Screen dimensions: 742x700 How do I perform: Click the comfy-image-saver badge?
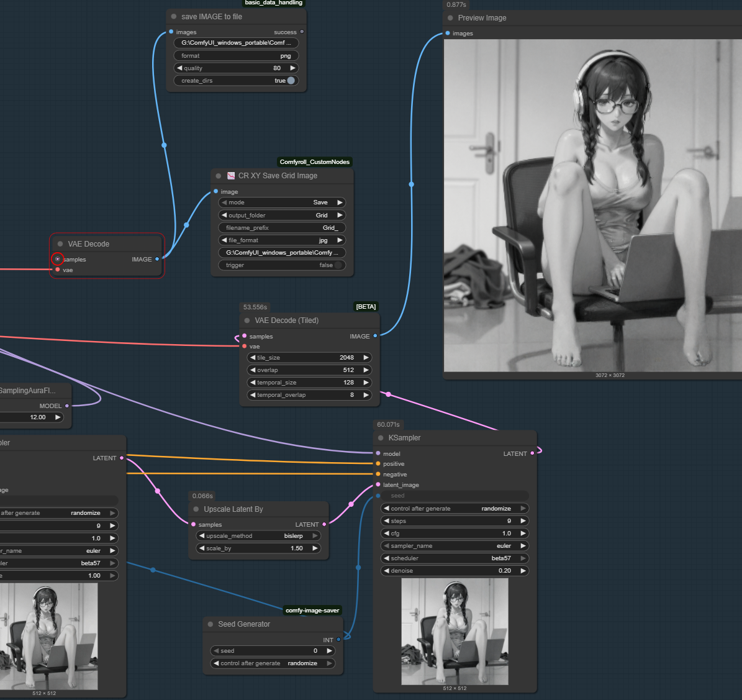click(x=312, y=611)
